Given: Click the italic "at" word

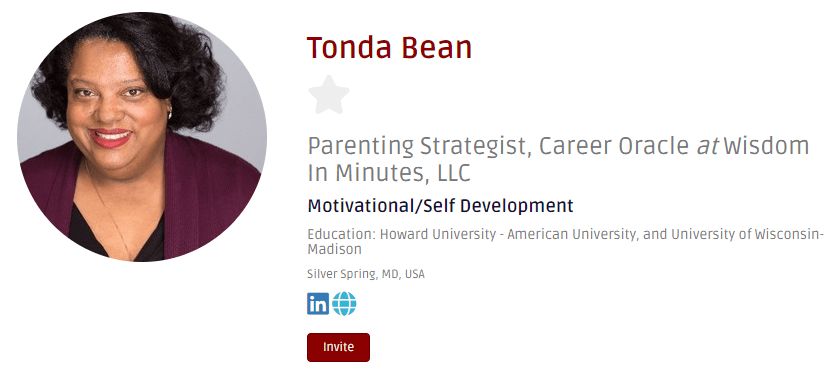Looking at the screenshot, I should tap(707, 147).
